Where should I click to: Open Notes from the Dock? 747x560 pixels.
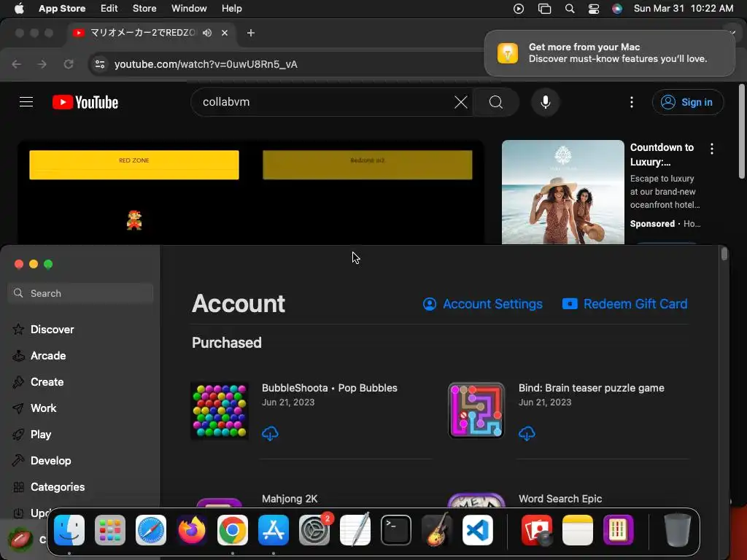coord(578,530)
